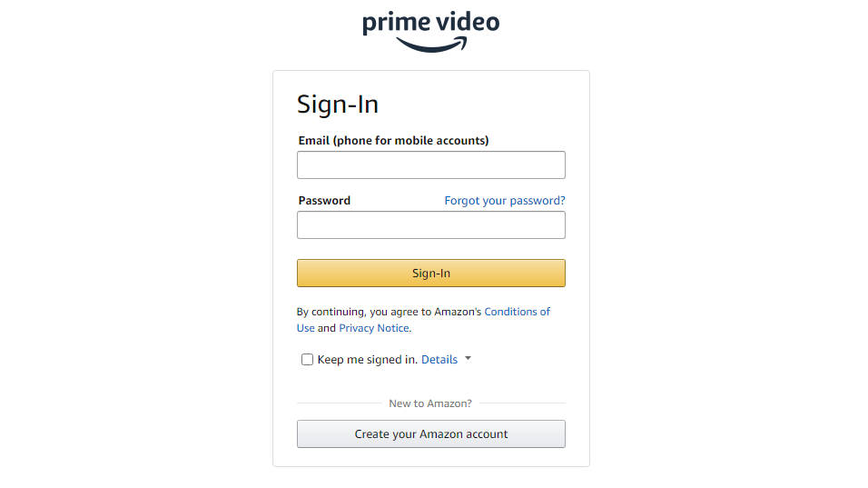
Task: Open the Privacy Notice link
Action: [373, 328]
